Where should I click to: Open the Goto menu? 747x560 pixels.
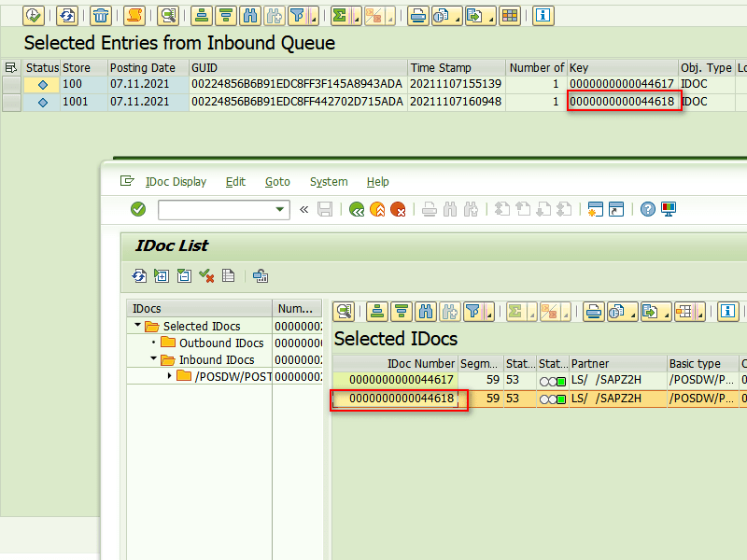pyautogui.click(x=277, y=182)
